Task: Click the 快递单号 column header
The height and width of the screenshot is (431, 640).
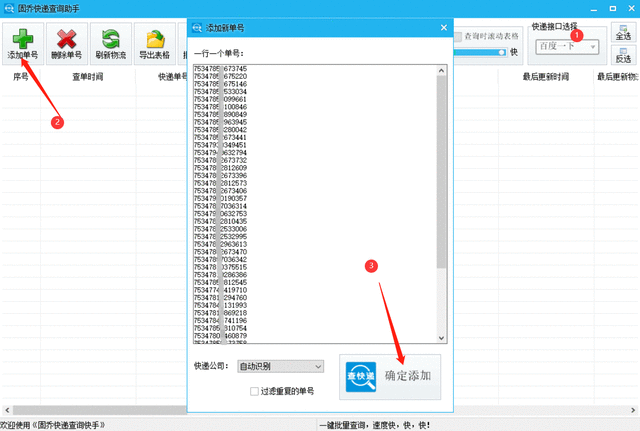Action: pos(172,77)
